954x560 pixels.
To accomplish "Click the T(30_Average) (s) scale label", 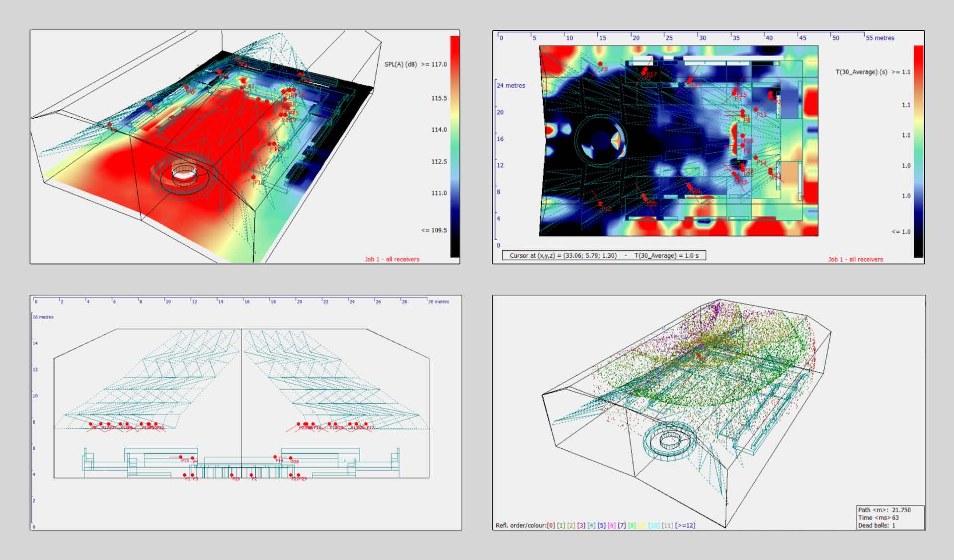I will [x=861, y=72].
